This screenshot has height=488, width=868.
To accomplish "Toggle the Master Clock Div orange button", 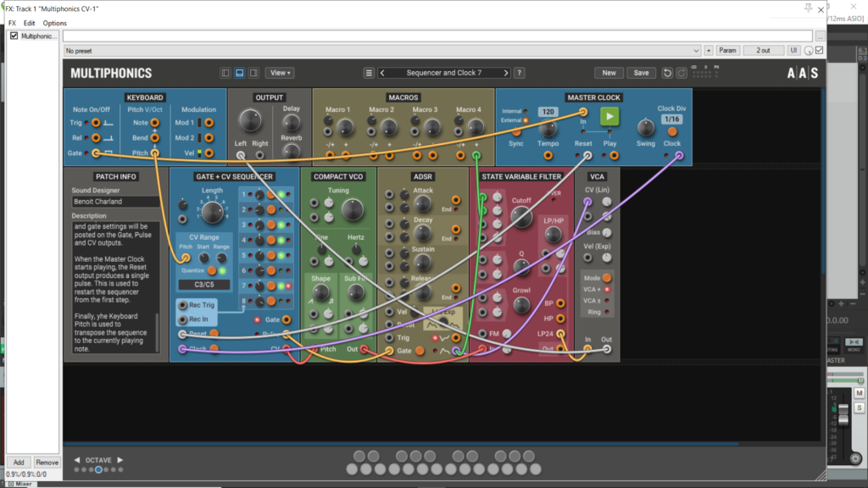I will [x=672, y=132].
